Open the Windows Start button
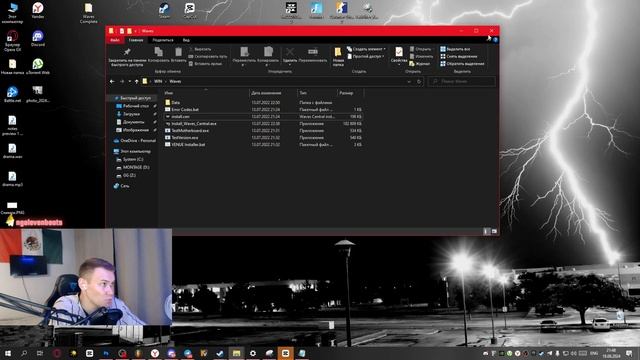 tap(8, 353)
